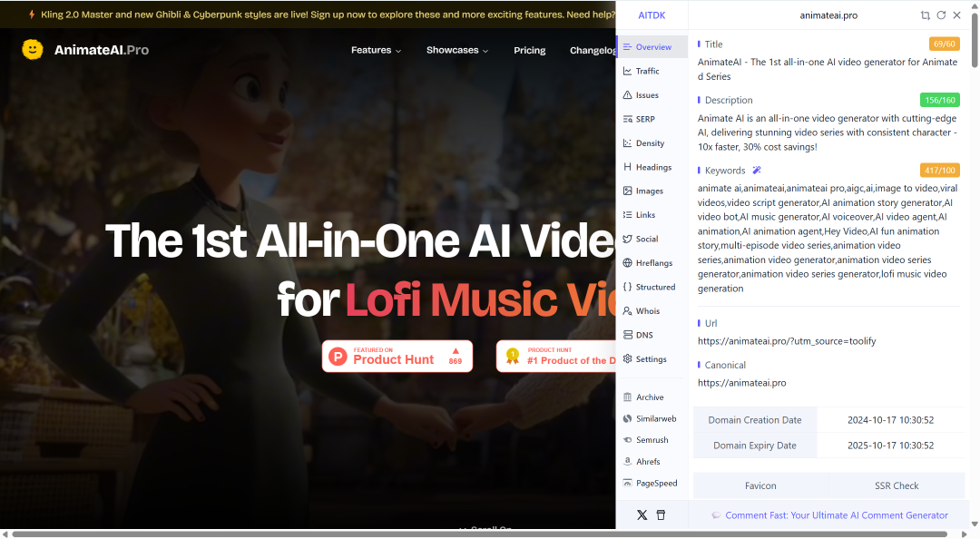Open the Headings section
Screen dimensions: 980x539
coord(652,167)
